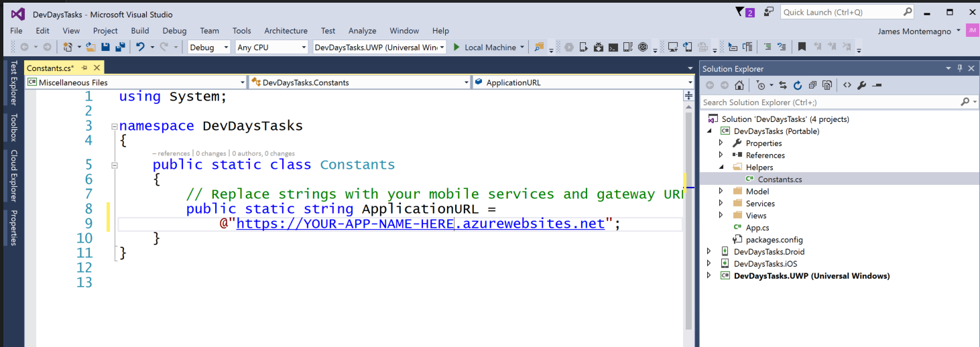Open the Architecture menu
980x347 pixels.
tap(286, 31)
